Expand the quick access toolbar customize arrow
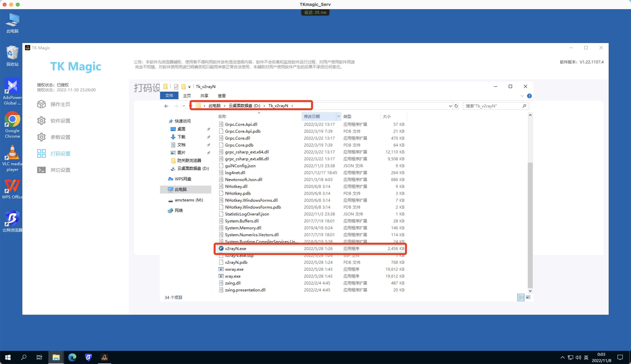Viewport: 631px width, 364px height. [189, 87]
